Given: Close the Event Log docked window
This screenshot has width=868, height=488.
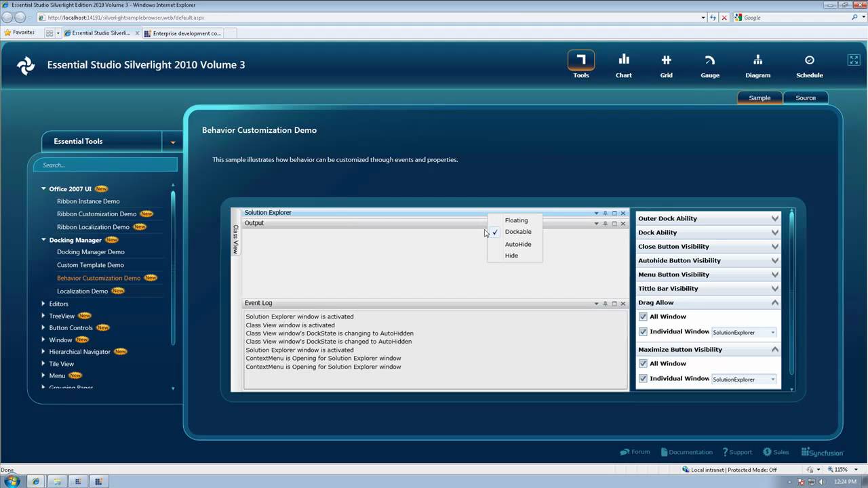Looking at the screenshot, I should (623, 304).
